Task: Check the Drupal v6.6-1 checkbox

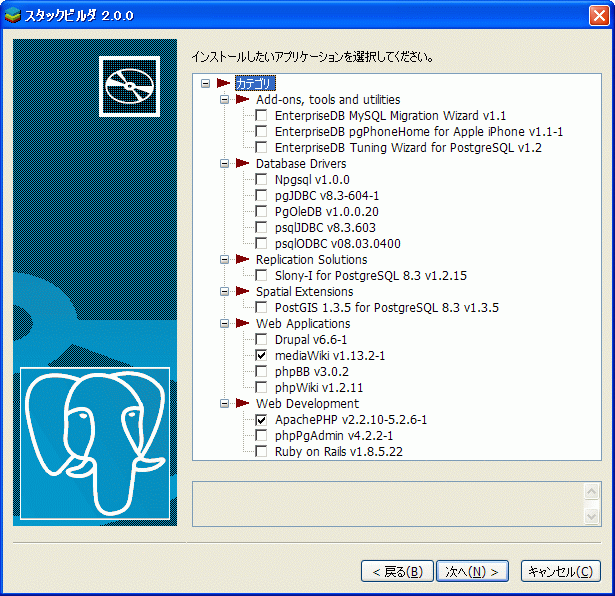Action: [261, 340]
